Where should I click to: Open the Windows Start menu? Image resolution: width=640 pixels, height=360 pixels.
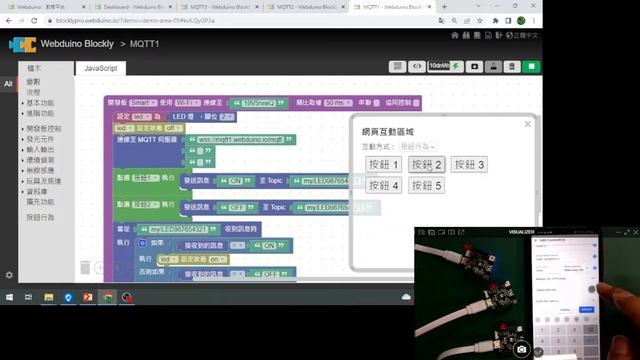click(x=9, y=297)
